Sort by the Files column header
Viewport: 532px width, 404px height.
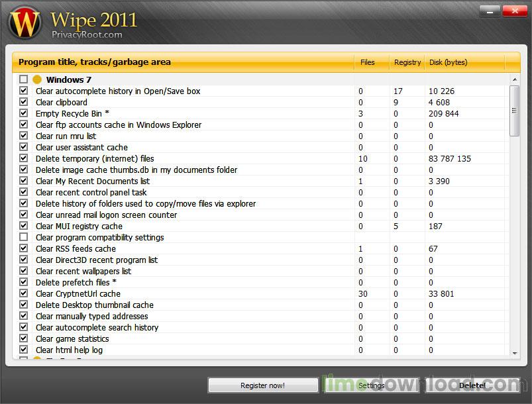[x=372, y=62]
